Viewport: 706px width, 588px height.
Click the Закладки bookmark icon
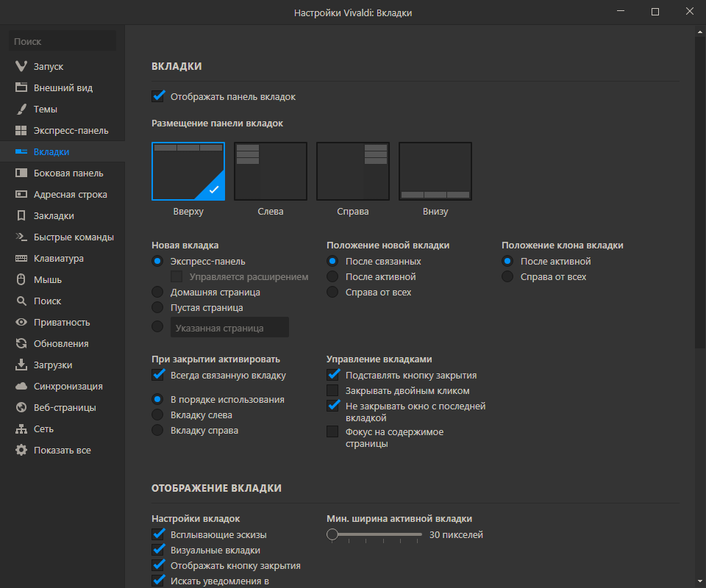click(21, 215)
